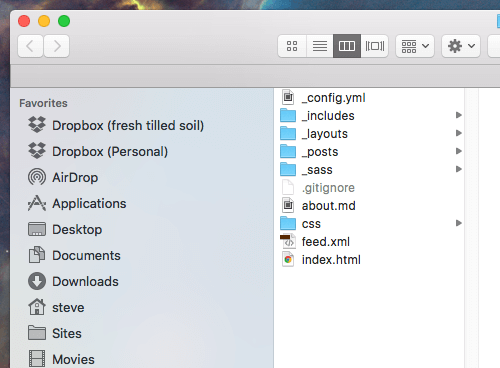Screen dimensions: 500x368
Task: Open the steve home folder icon
Action: click(37, 307)
